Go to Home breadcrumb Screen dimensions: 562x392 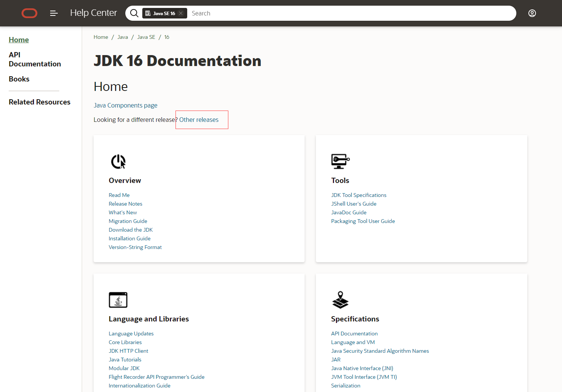click(101, 37)
